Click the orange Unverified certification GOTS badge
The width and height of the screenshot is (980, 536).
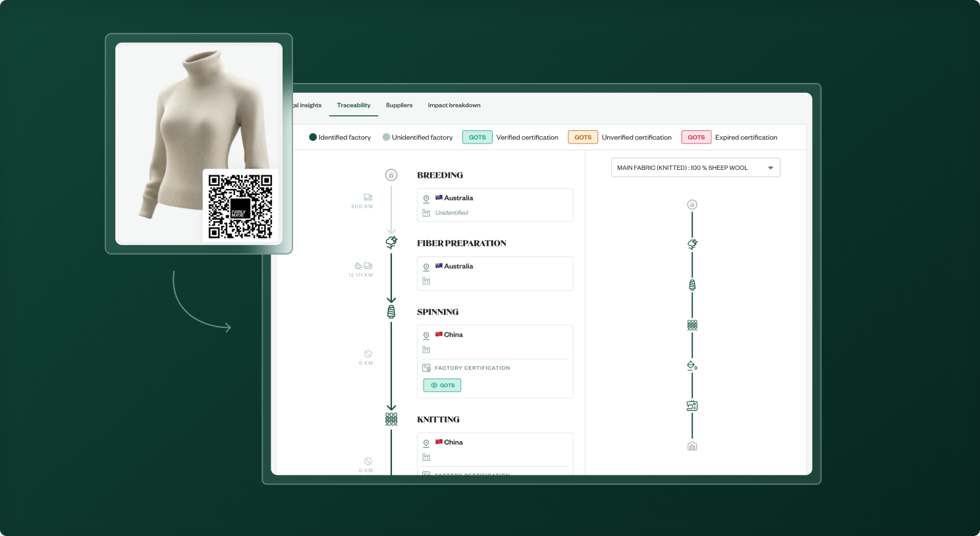(x=583, y=138)
